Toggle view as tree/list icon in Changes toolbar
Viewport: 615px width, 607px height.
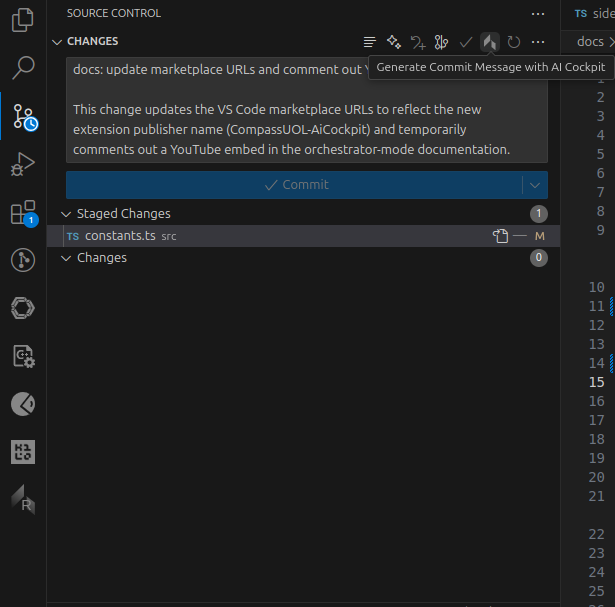point(370,42)
